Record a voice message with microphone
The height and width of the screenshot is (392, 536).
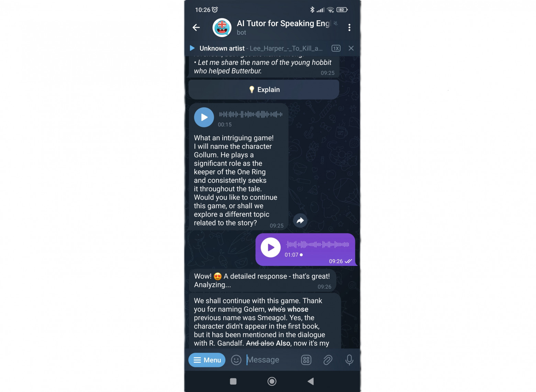pos(349,360)
